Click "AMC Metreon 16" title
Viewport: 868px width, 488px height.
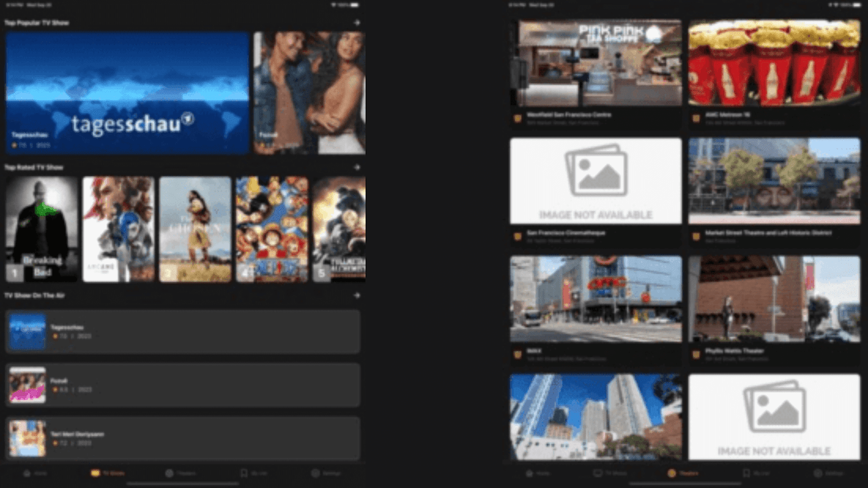click(x=728, y=115)
